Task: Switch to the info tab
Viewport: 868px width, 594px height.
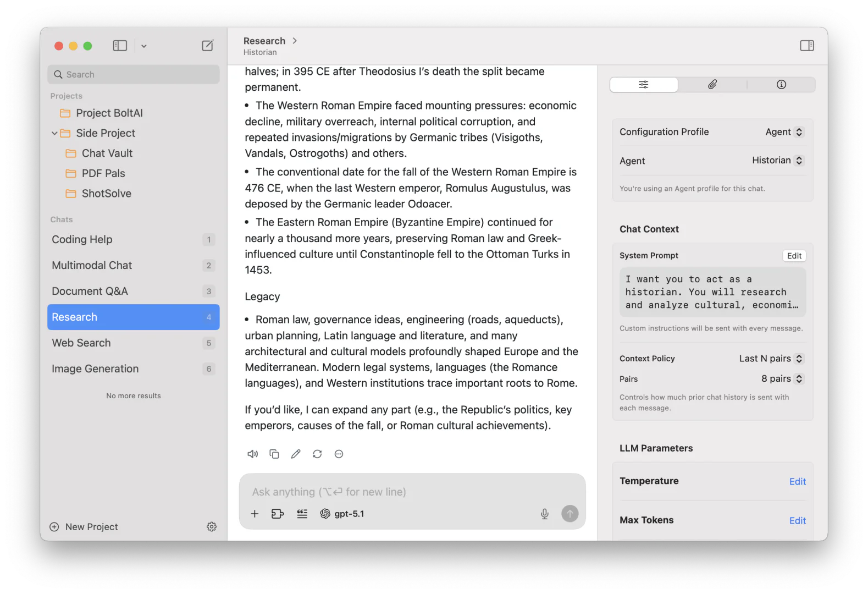Action: (781, 84)
